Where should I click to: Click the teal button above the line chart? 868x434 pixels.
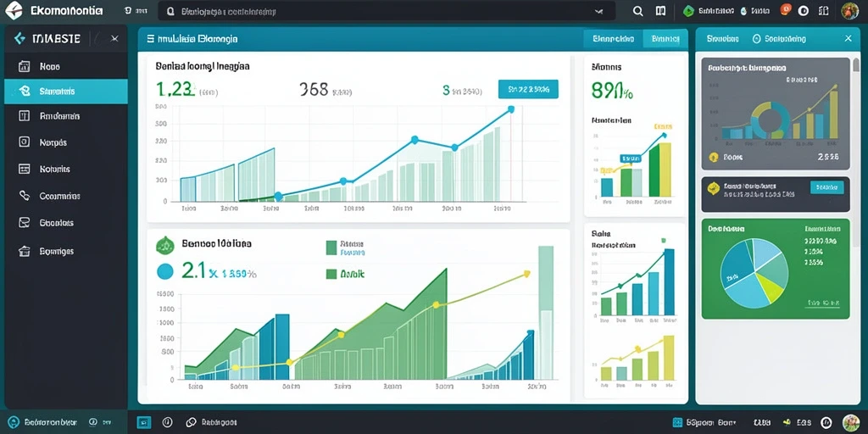point(528,89)
